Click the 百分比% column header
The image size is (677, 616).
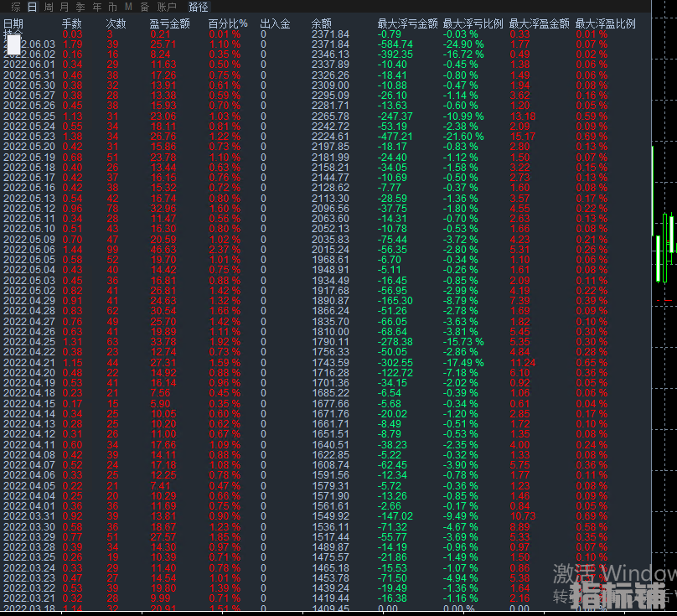point(228,24)
